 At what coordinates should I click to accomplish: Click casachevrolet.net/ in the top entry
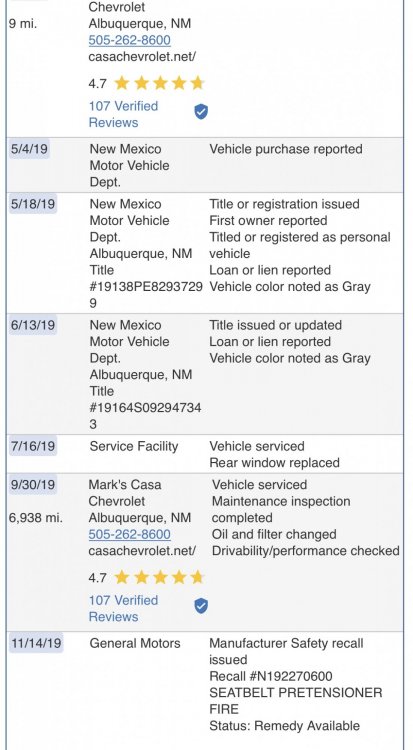pyautogui.click(x=142, y=56)
